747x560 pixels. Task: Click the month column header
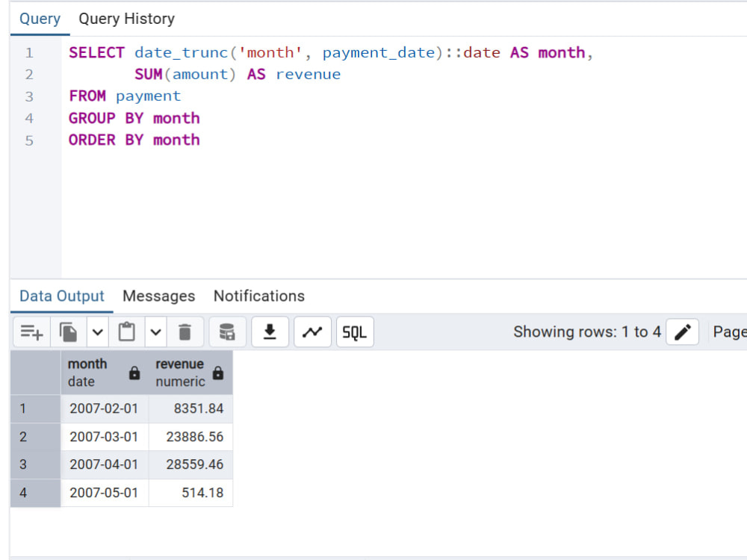click(x=105, y=373)
